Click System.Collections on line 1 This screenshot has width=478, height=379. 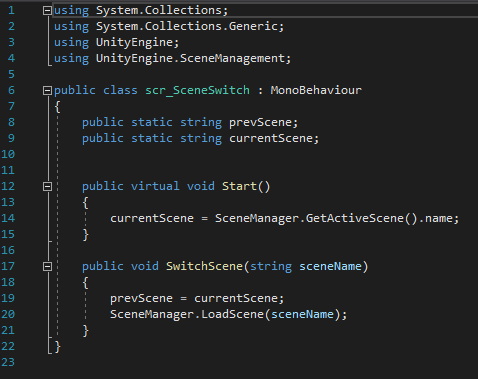pyautogui.click(x=159, y=10)
